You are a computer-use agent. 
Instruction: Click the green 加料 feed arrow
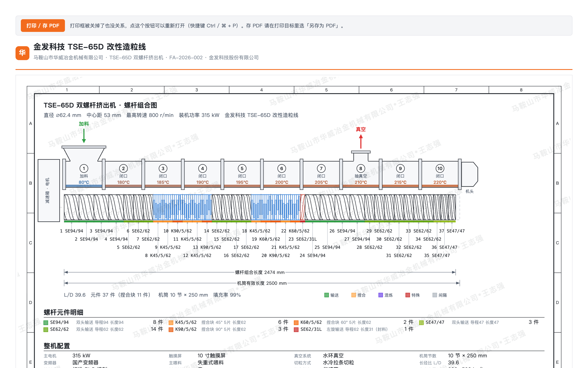click(x=84, y=136)
